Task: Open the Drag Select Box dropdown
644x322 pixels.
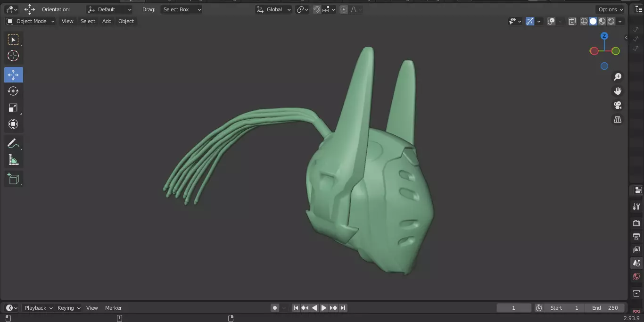Action: pos(181,9)
